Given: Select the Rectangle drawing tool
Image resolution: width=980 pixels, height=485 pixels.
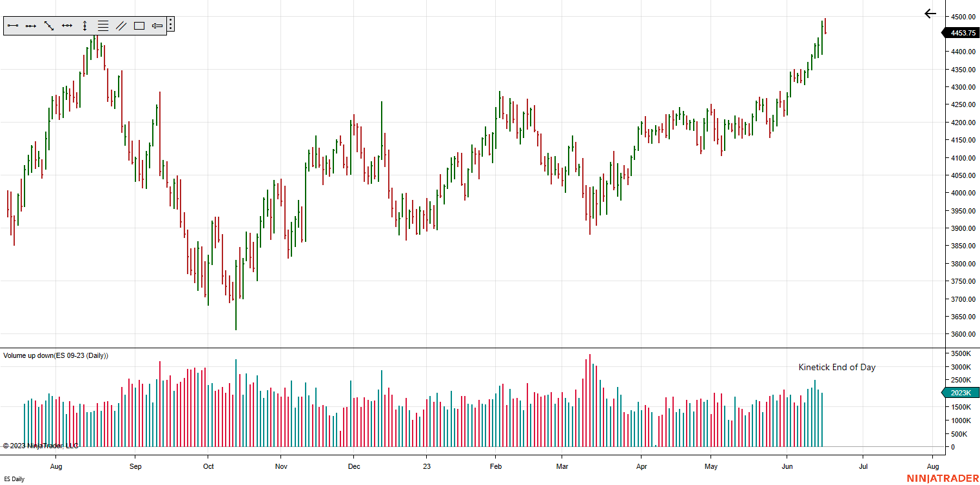Looking at the screenshot, I should click(139, 26).
